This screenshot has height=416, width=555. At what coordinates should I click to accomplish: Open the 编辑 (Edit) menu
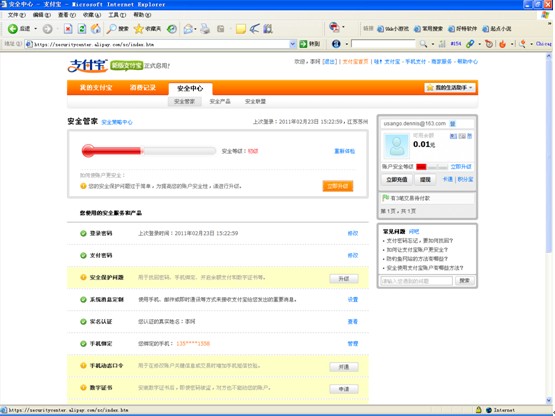42,15
